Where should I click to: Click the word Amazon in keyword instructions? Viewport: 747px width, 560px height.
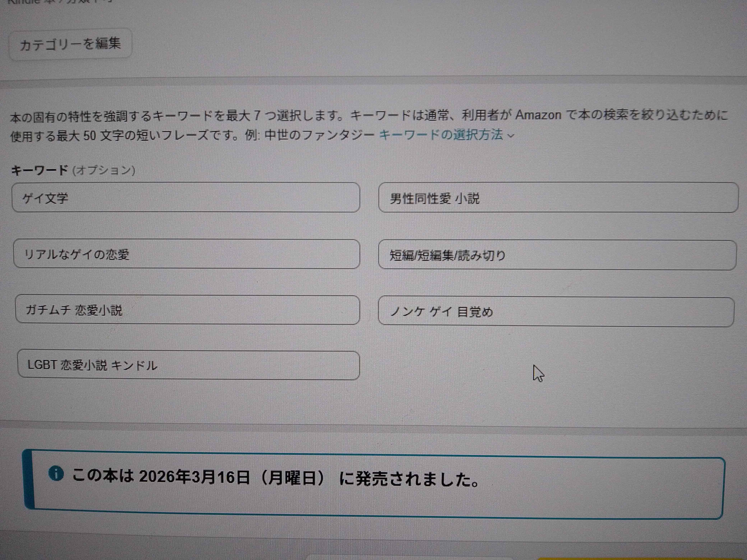[x=538, y=115]
